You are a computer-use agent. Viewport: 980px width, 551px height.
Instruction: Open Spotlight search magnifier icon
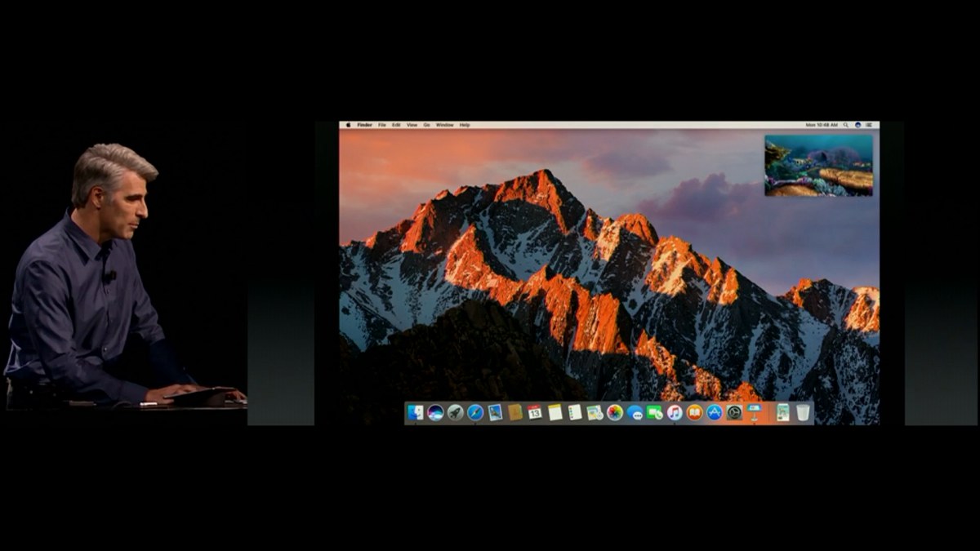[846, 125]
